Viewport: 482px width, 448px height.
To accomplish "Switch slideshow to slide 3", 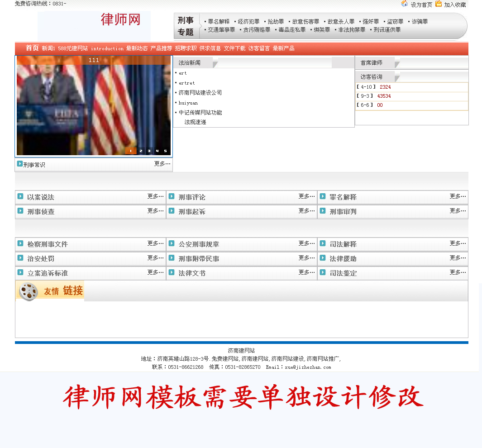I will (x=148, y=151).
